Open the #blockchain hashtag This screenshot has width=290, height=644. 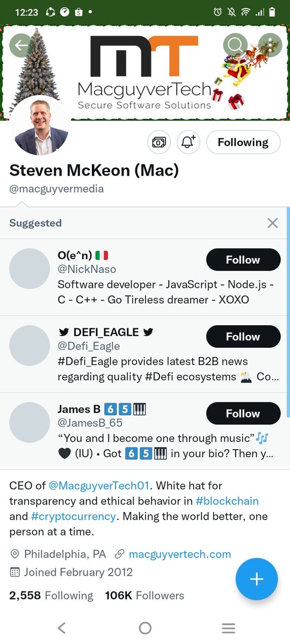click(x=227, y=501)
